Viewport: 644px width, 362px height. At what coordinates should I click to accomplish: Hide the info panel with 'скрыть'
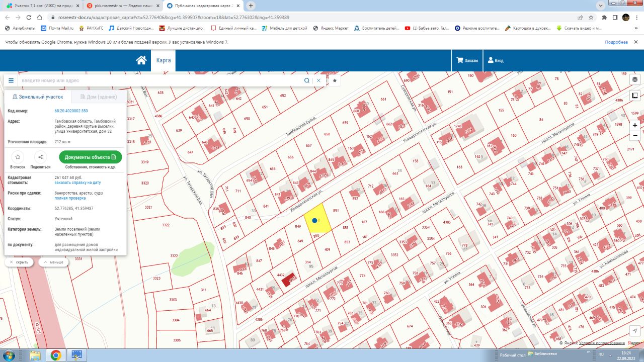coord(19,262)
